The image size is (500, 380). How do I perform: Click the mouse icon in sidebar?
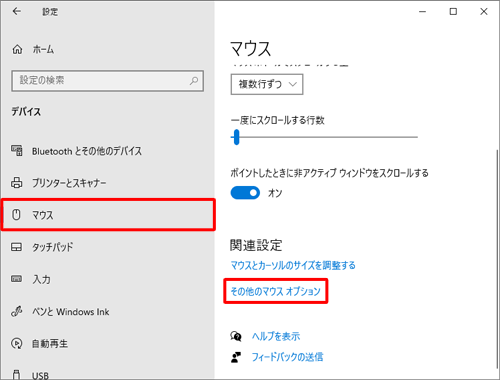pyautogui.click(x=16, y=215)
